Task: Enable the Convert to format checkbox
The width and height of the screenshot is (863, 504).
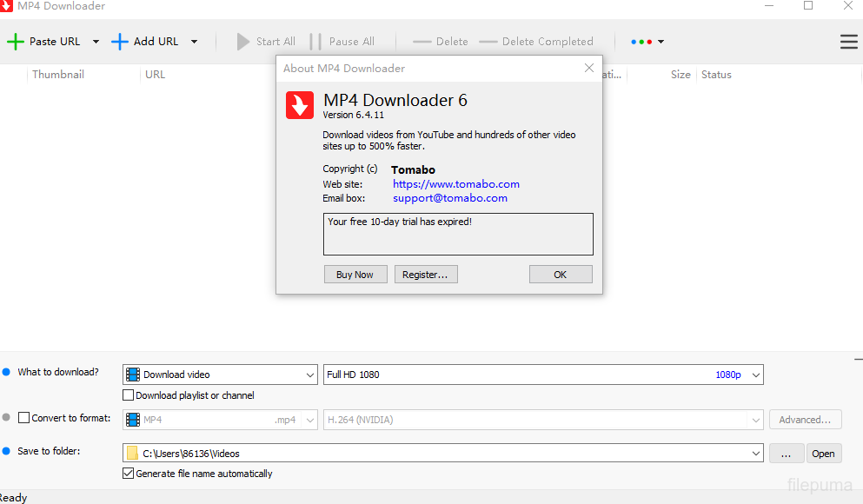Action: coord(23,418)
